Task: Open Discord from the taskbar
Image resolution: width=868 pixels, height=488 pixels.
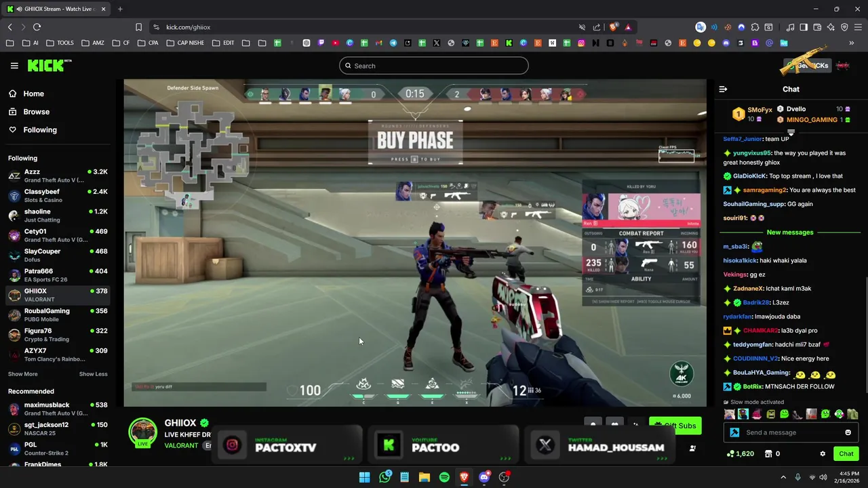Action: 484,477
